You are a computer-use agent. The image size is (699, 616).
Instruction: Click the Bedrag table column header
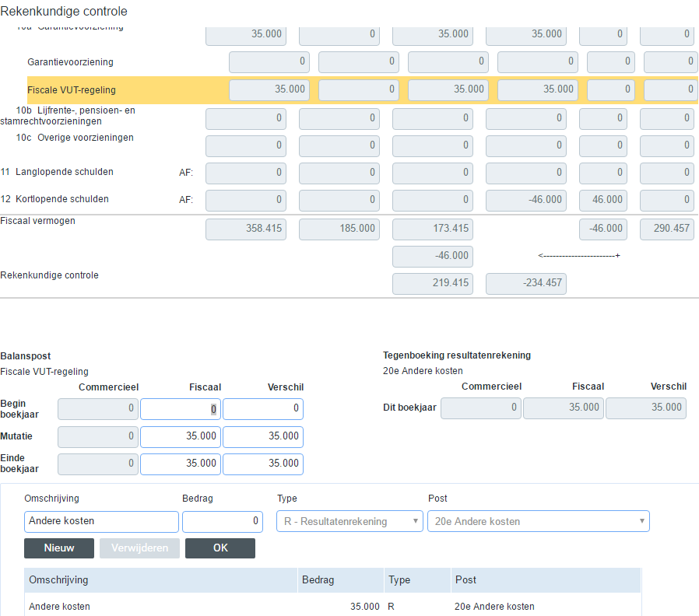coord(341,580)
